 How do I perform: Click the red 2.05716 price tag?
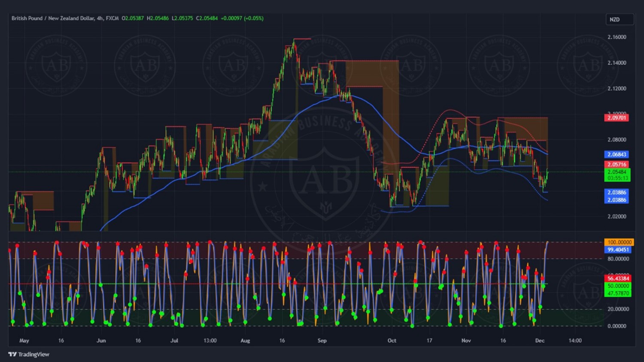click(x=617, y=165)
